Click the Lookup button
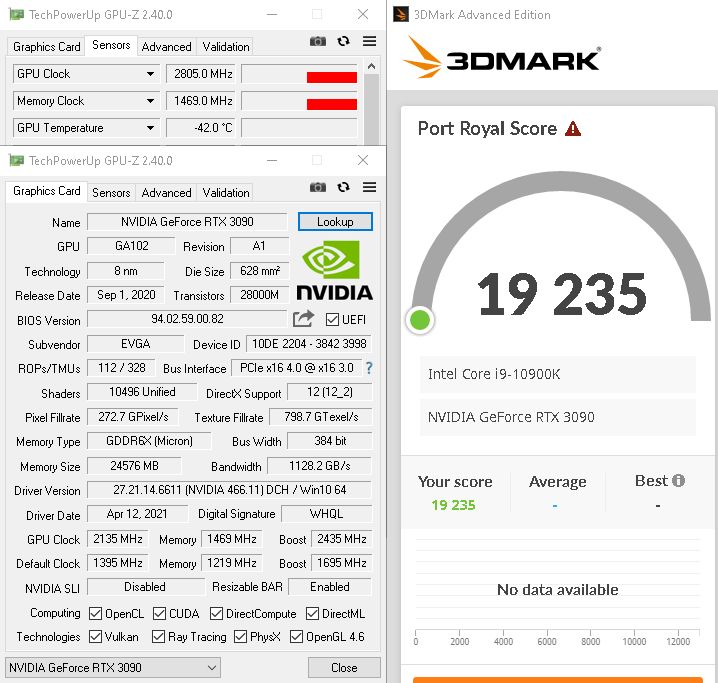The image size is (718, 683). point(335,222)
